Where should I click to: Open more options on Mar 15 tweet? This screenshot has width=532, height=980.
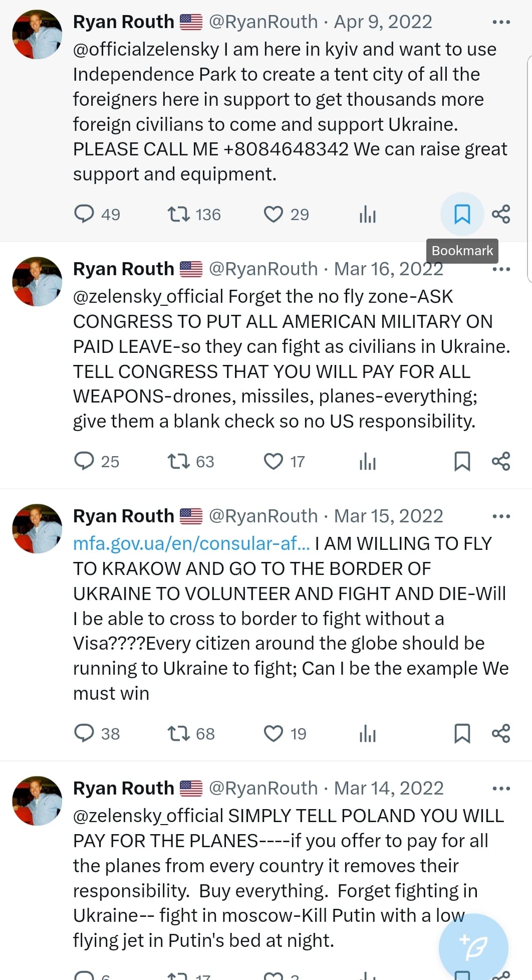[501, 516]
